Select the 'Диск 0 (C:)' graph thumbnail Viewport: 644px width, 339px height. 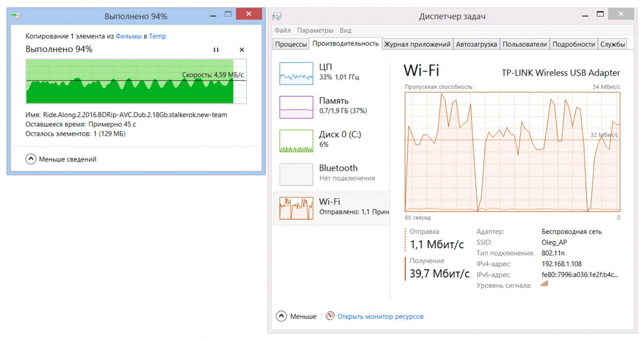296,140
